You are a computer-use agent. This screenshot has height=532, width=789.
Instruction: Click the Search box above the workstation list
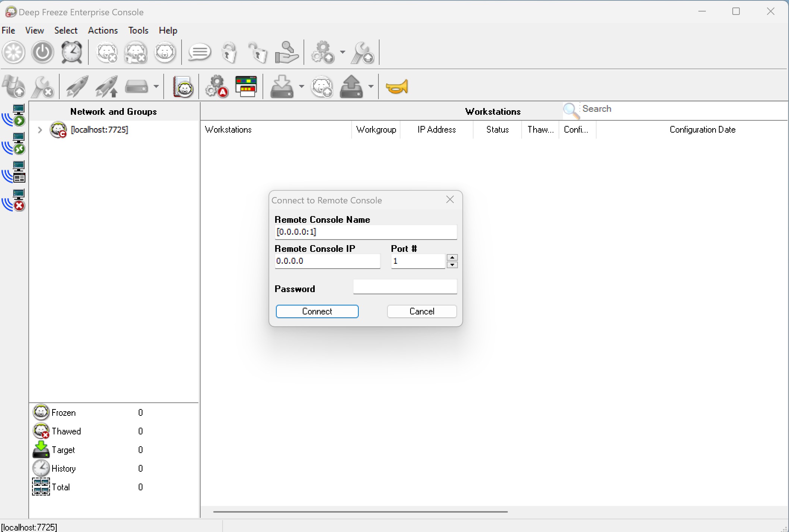[x=684, y=109]
